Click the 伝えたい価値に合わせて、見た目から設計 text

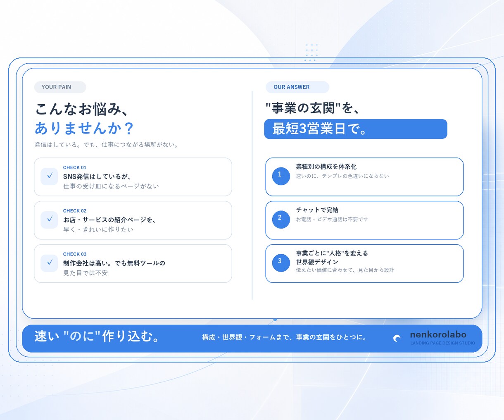(x=345, y=270)
